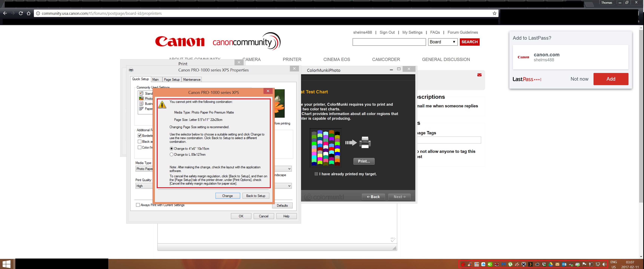Adjust the system volume speaker icon
Image resolution: width=644 pixels, height=269 pixels.
point(605,264)
